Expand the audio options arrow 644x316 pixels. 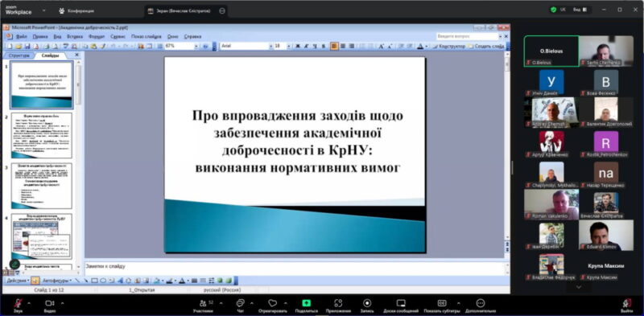(29, 303)
